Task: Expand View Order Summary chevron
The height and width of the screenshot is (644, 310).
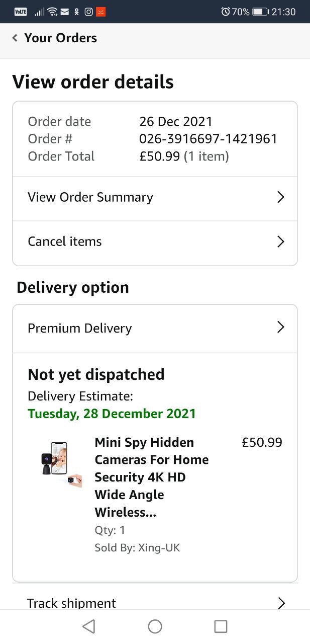Action: pyautogui.click(x=281, y=197)
